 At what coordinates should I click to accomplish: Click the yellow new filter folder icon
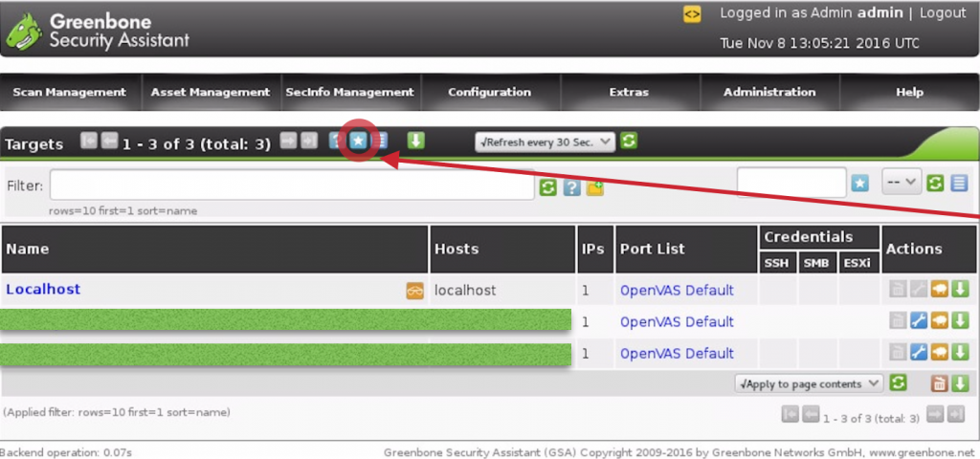(595, 187)
